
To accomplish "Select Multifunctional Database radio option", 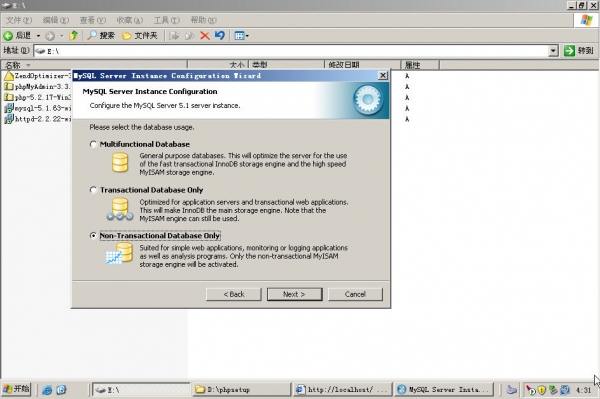I will tap(93, 144).
